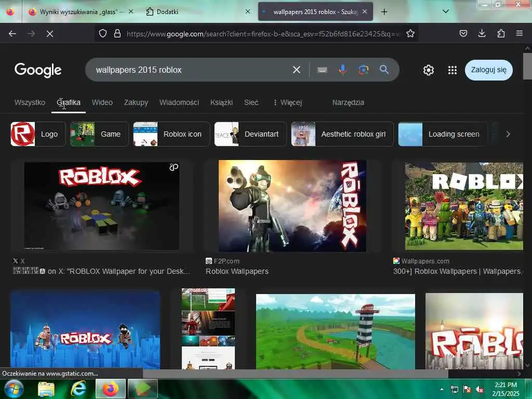Image resolution: width=532 pixels, height=399 pixels.
Task: Open 'Roblox Wallpapers' F2P.com link
Action: tap(237, 271)
